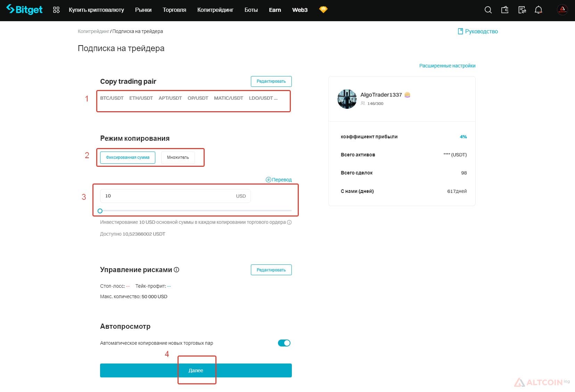Click Далее button
This screenshot has height=392, width=575.
tap(196, 370)
